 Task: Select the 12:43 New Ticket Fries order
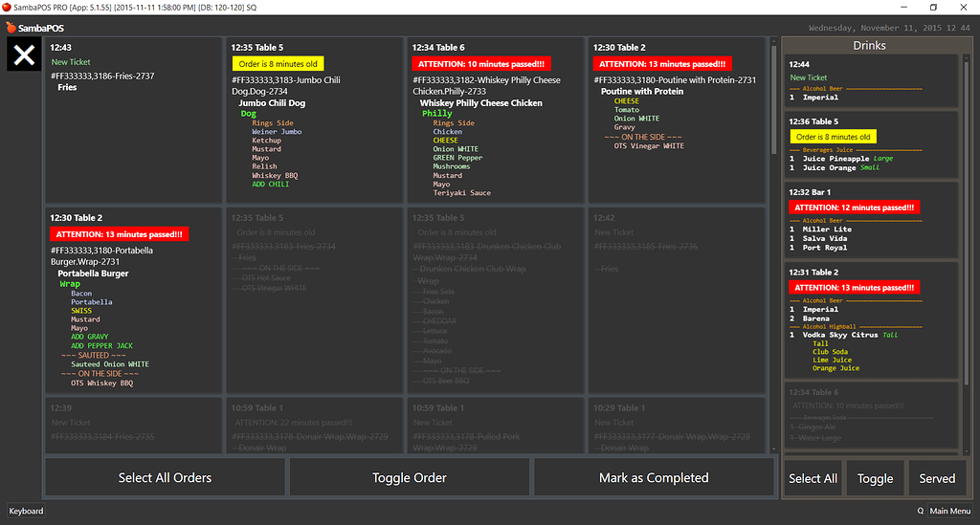click(132, 120)
